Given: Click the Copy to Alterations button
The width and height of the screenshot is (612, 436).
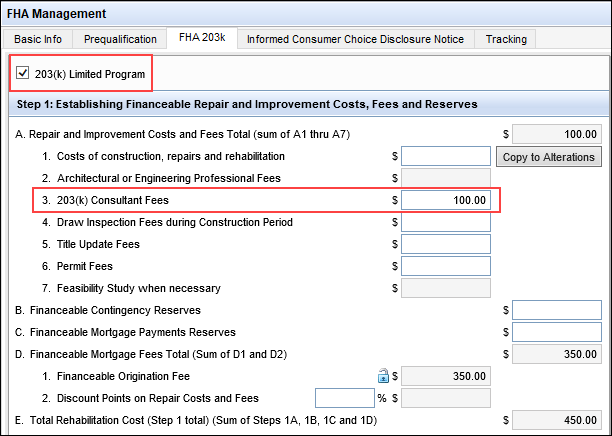Looking at the screenshot, I should 549,157.
